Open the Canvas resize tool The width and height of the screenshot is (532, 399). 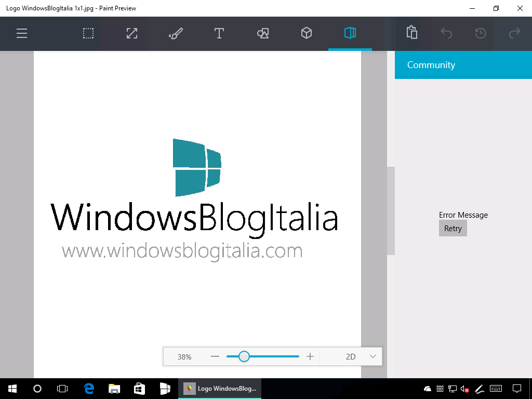click(x=132, y=33)
